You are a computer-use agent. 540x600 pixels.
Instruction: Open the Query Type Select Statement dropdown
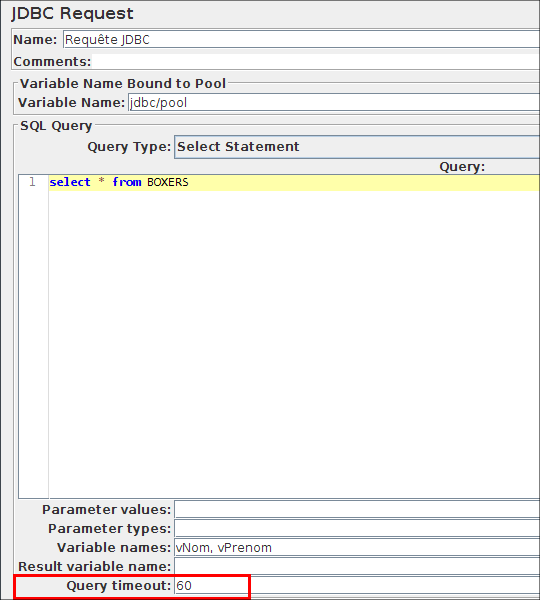point(357,147)
